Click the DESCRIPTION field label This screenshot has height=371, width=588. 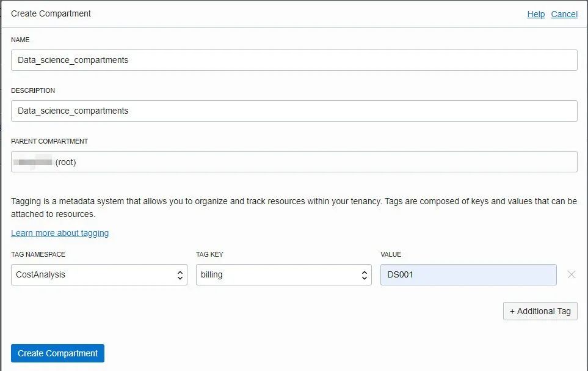click(33, 90)
